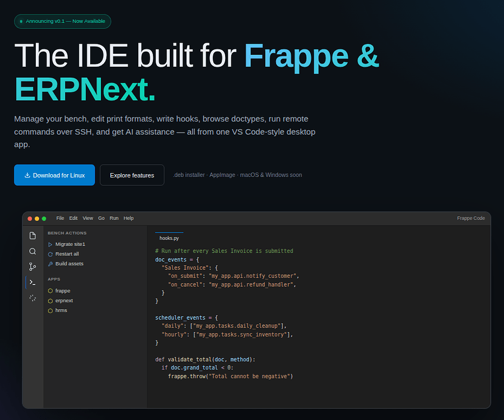Click the installer availability note text

[237, 175]
